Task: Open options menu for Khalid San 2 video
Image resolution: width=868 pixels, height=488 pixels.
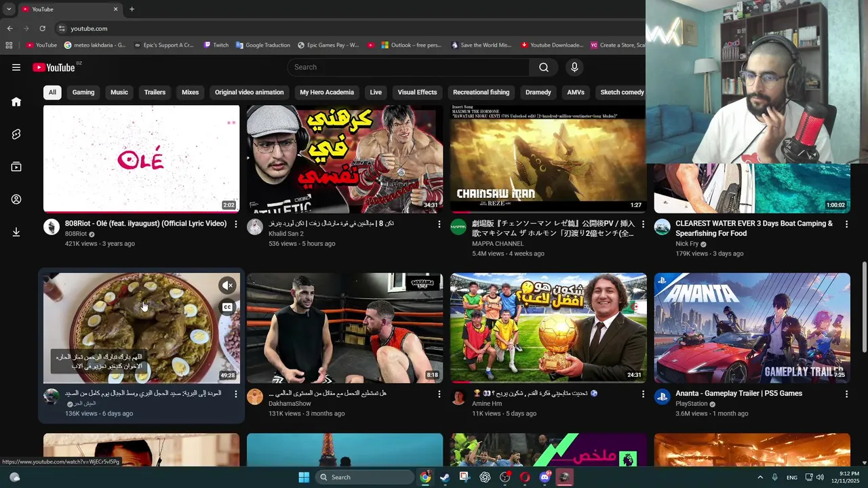Action: pos(439,224)
